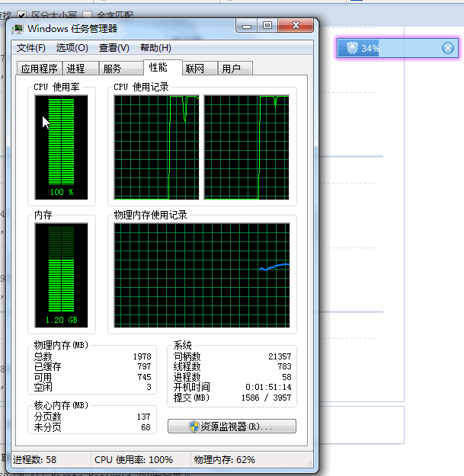Click status bar 物理内存: 62%
The image size is (464, 476).
tap(225, 459)
